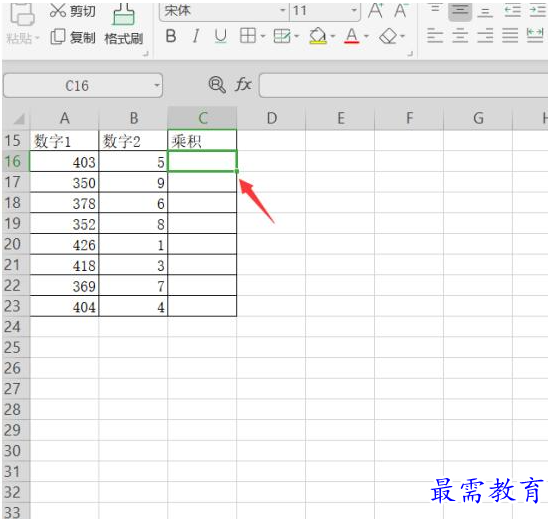The image size is (552, 522).
Task: Open the table style dropdown arrow
Action: [x=296, y=36]
